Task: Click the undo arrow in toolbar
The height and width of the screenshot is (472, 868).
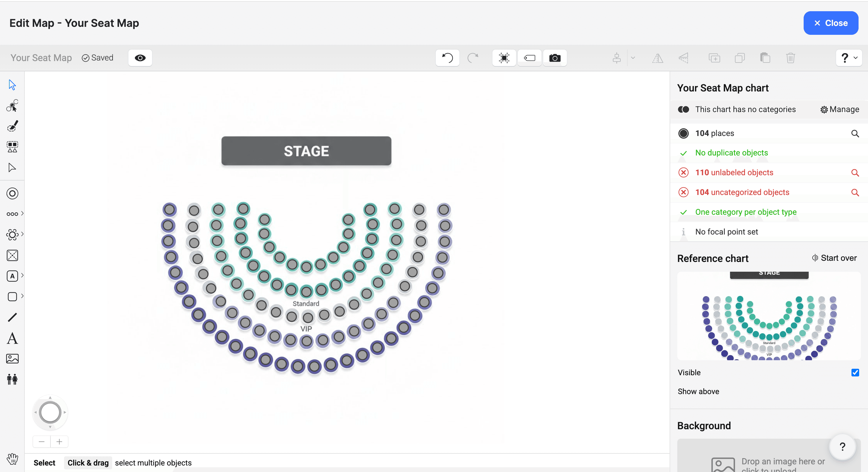Action: 447,58
